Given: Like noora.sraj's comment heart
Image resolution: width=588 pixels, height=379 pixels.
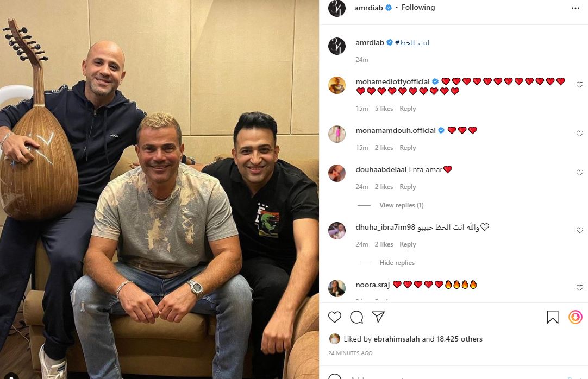Looking at the screenshot, I should (580, 288).
